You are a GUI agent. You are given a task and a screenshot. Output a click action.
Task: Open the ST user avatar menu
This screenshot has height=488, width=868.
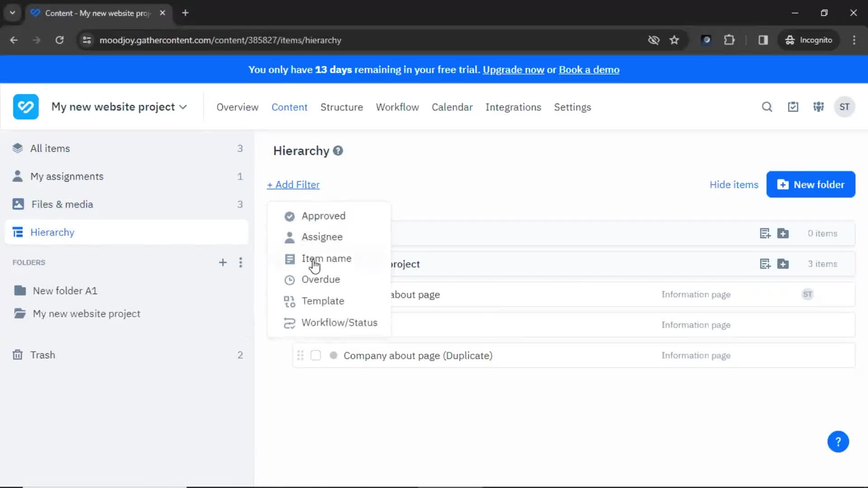point(844,107)
